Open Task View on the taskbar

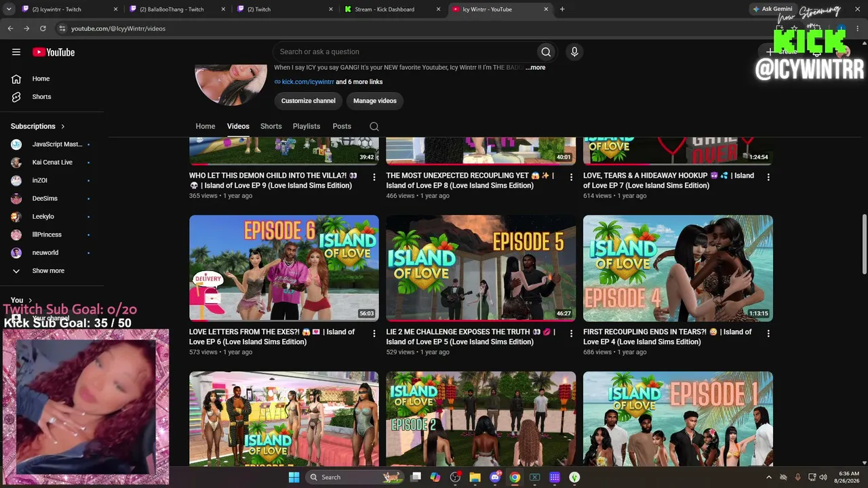tap(416, 477)
